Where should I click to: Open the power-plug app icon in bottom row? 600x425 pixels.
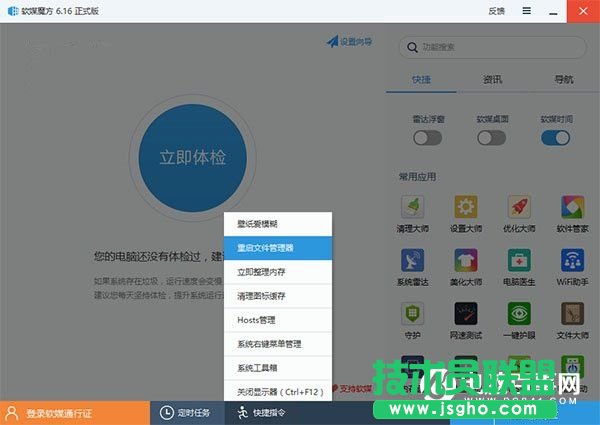click(572, 366)
